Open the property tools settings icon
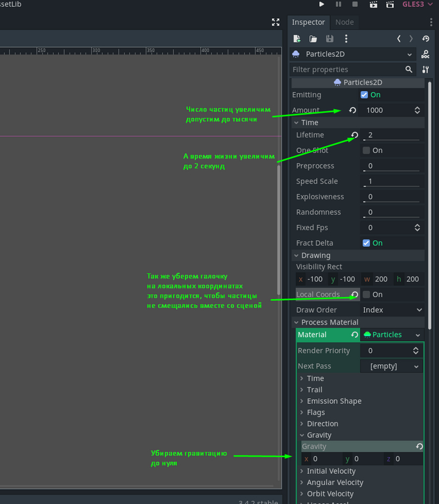 (x=426, y=70)
